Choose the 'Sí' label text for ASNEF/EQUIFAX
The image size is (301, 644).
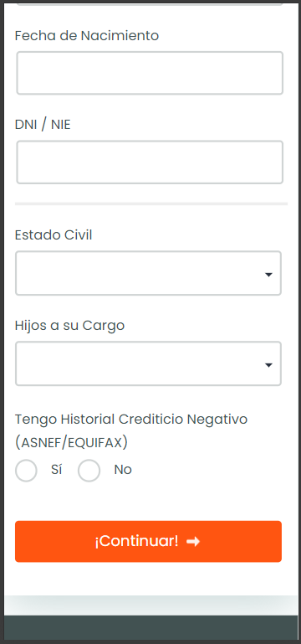57,470
